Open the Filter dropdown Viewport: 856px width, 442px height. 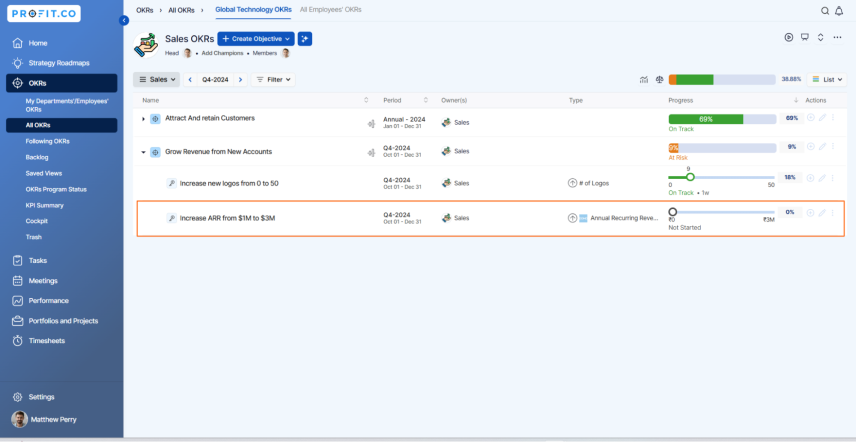(x=273, y=80)
